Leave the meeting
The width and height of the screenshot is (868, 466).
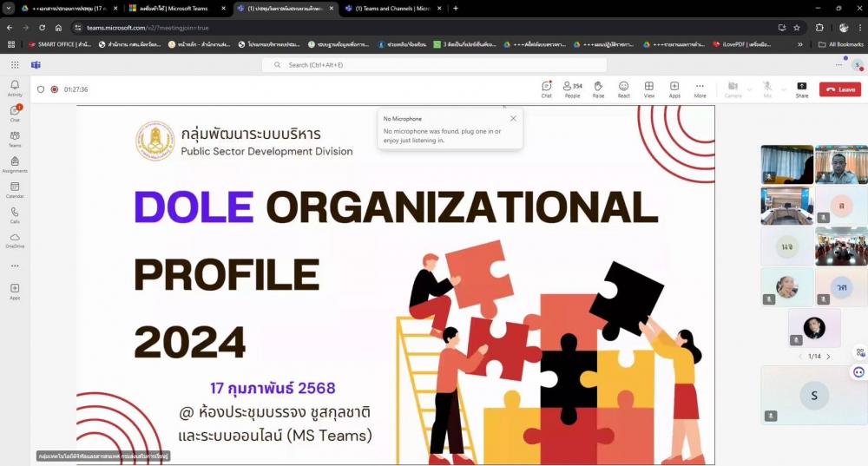click(x=839, y=89)
